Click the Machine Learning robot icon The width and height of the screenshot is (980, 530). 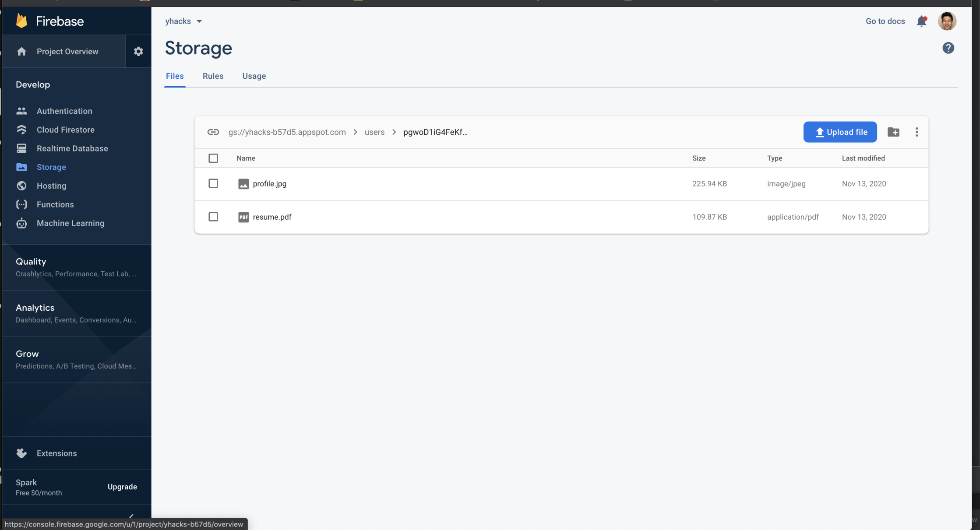pyautogui.click(x=21, y=223)
